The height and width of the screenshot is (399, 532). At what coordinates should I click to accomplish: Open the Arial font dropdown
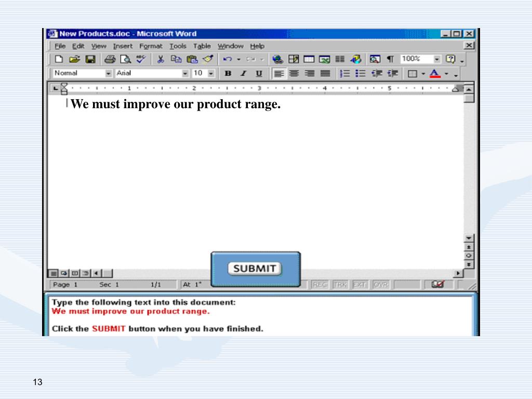tap(185, 73)
